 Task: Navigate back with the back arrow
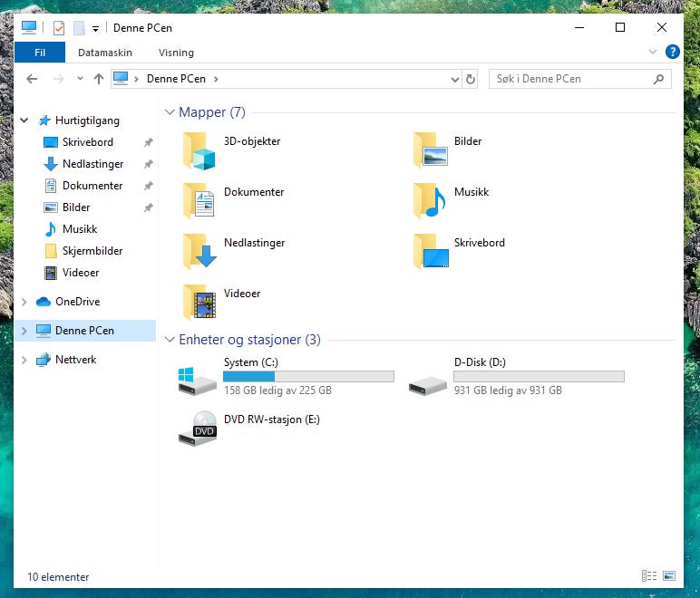click(x=32, y=79)
